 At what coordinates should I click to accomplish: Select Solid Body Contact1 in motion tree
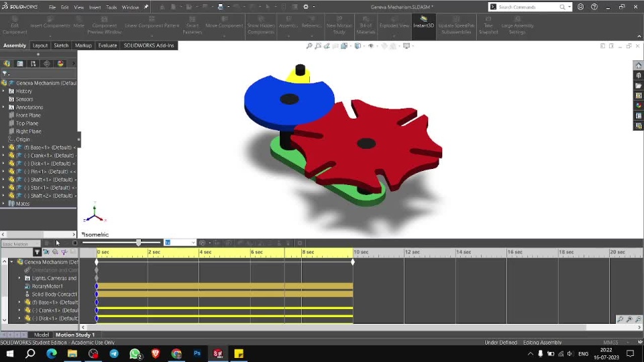point(54,294)
